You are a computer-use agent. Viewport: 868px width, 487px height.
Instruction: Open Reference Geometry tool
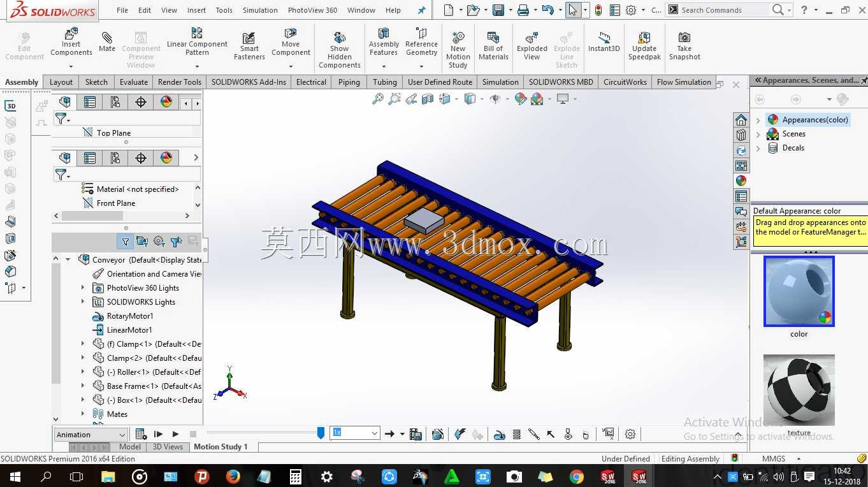pos(421,42)
